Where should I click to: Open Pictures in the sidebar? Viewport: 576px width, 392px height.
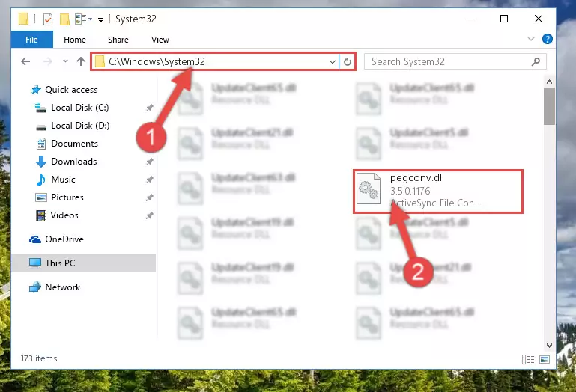coord(67,197)
